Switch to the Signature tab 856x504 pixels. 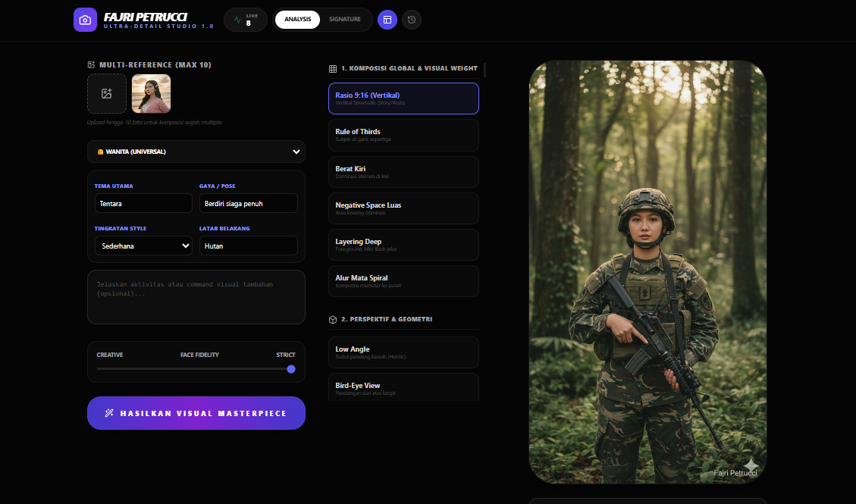(345, 20)
